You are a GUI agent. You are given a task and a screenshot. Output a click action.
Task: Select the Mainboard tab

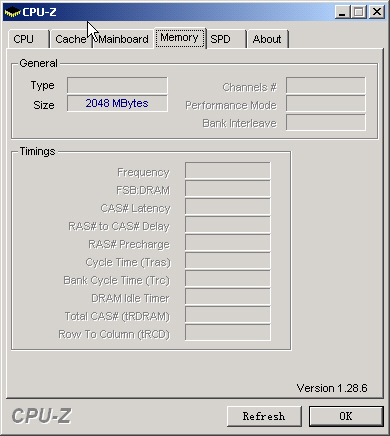pos(124,39)
